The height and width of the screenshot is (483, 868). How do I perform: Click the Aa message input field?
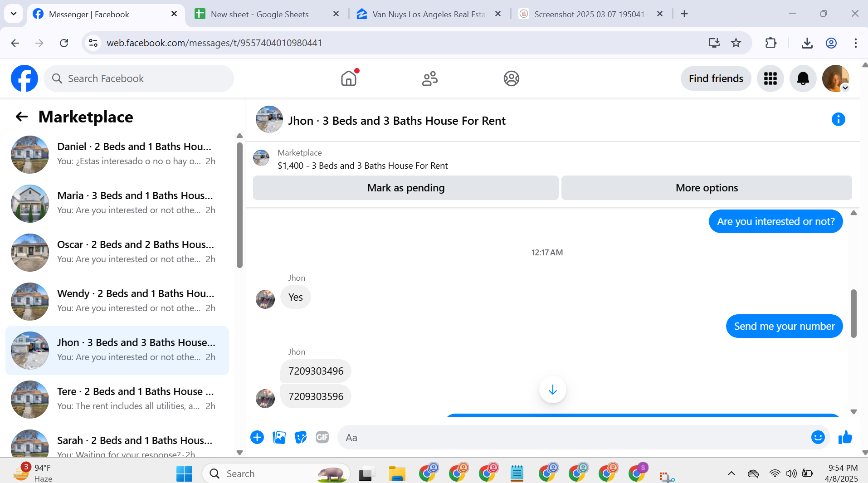(x=574, y=438)
